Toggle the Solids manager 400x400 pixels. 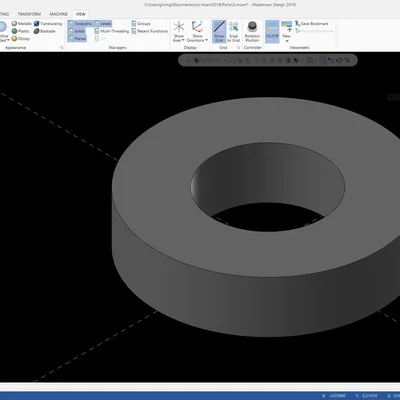[77, 31]
